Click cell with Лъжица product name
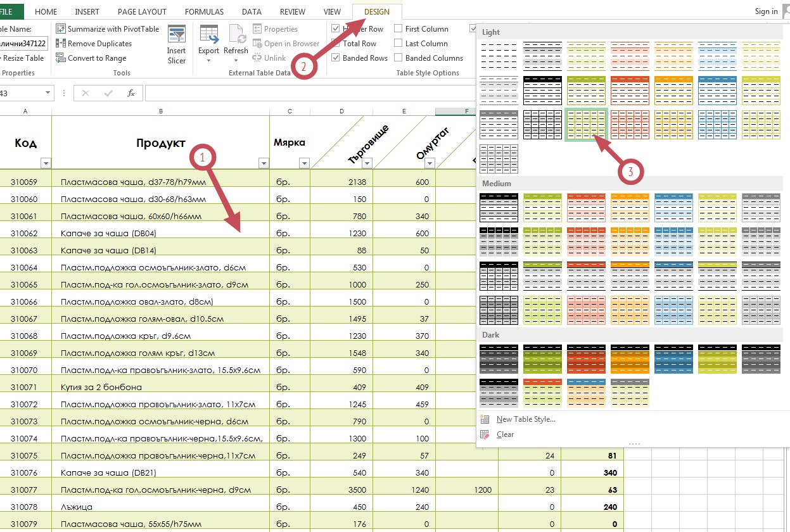The width and height of the screenshot is (790, 532). tap(160, 507)
